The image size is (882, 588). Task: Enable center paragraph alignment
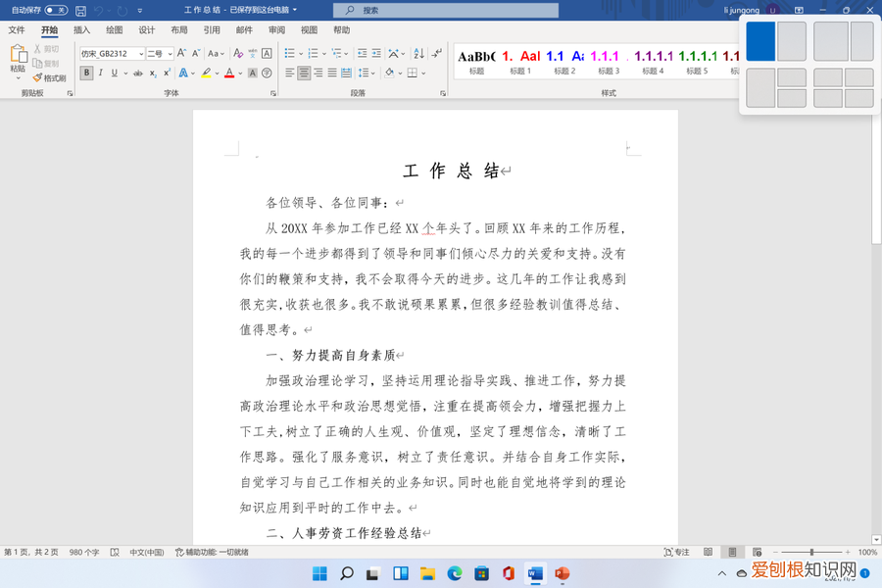(x=304, y=73)
